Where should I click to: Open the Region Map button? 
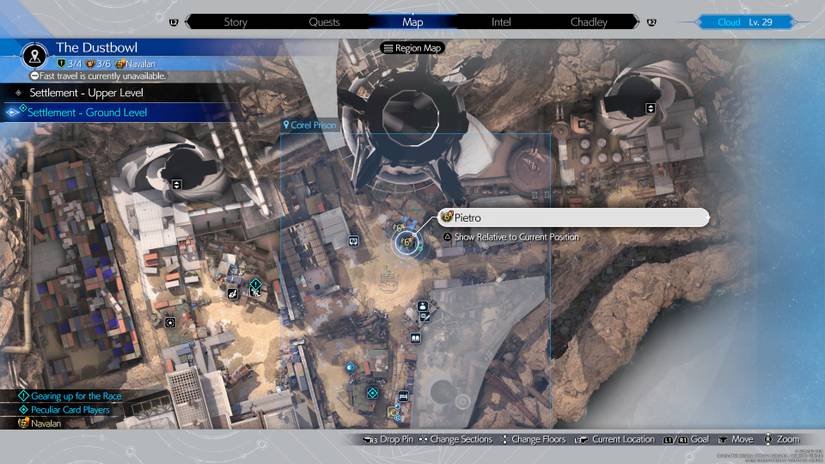point(412,48)
